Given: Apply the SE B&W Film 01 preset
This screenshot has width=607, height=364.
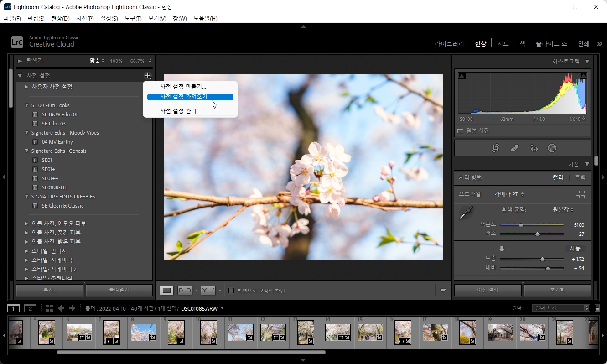Looking at the screenshot, I should (x=59, y=114).
